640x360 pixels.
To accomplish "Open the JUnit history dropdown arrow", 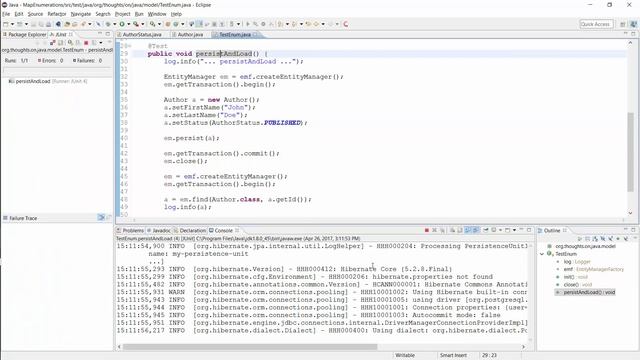I will pyautogui.click(x=101, y=42).
